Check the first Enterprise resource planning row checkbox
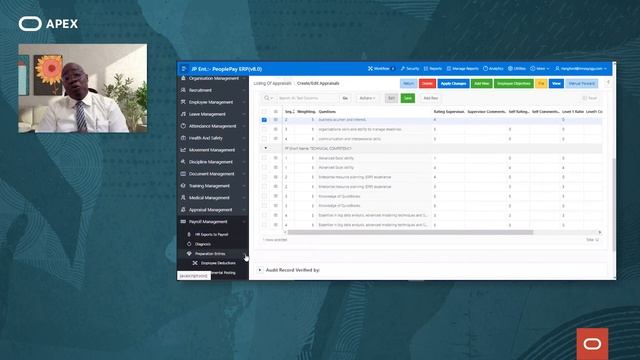 pyautogui.click(x=264, y=177)
